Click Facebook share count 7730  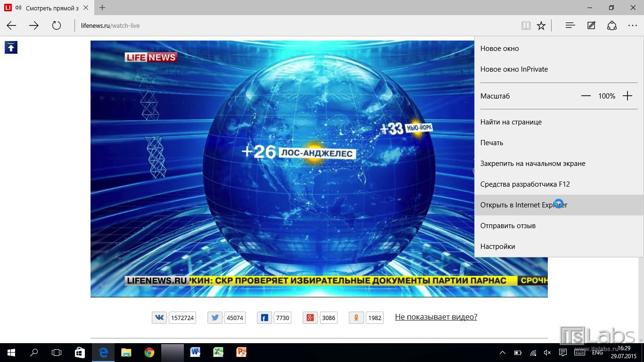282,318
